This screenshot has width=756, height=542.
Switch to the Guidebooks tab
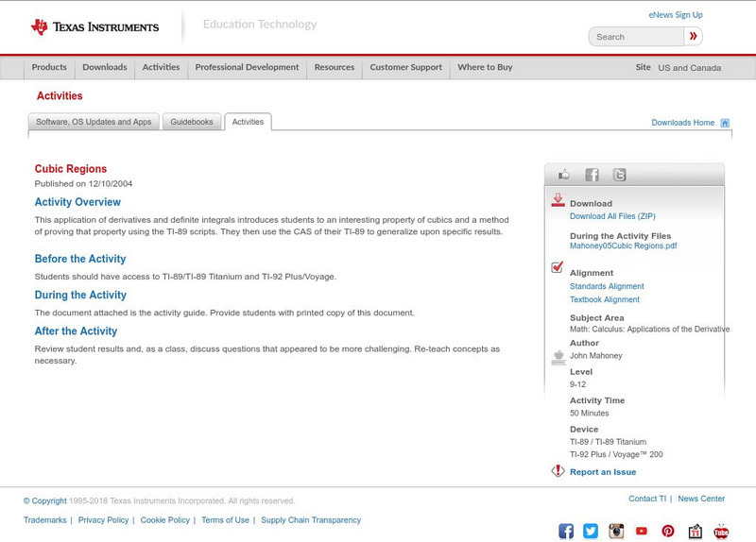coord(192,122)
